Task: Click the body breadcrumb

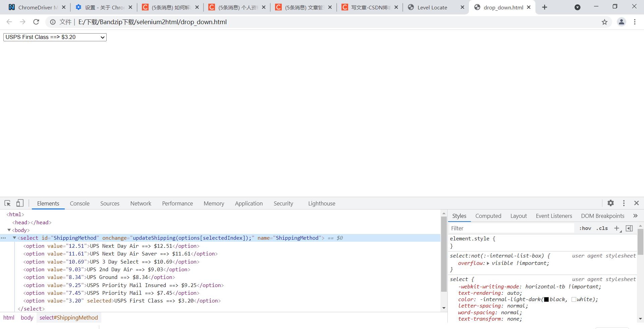Action: [27, 318]
